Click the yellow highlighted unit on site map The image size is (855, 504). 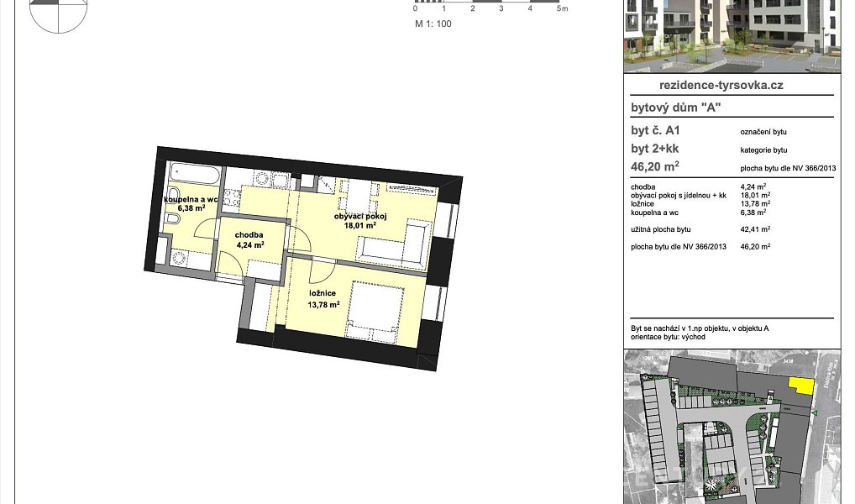click(x=801, y=386)
